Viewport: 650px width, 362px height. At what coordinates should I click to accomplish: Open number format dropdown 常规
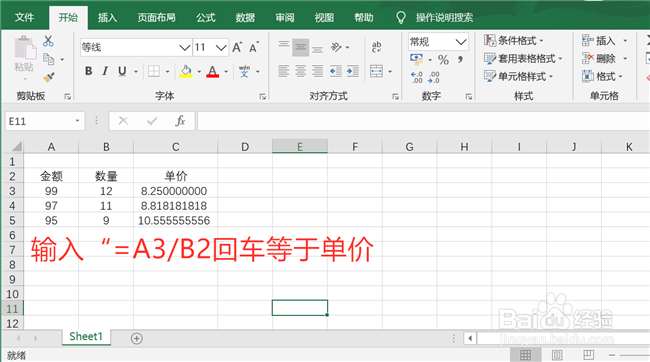461,41
